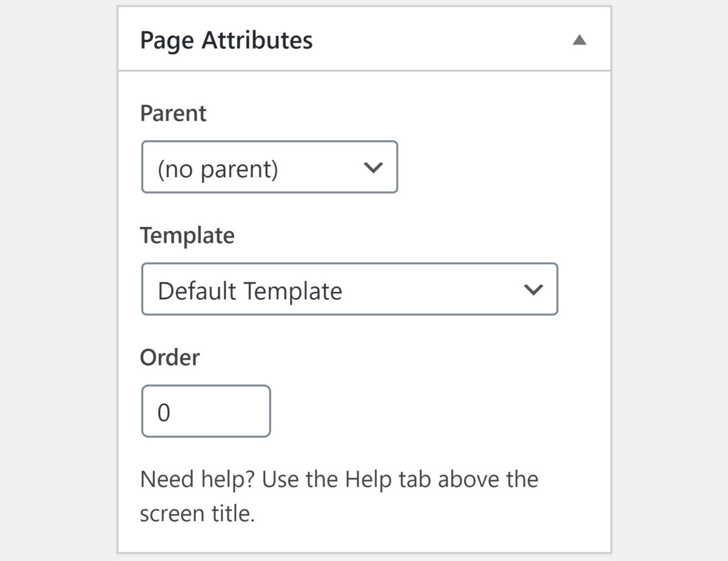Open the Parent page dropdown
This screenshot has width=728, height=561.
tap(269, 168)
